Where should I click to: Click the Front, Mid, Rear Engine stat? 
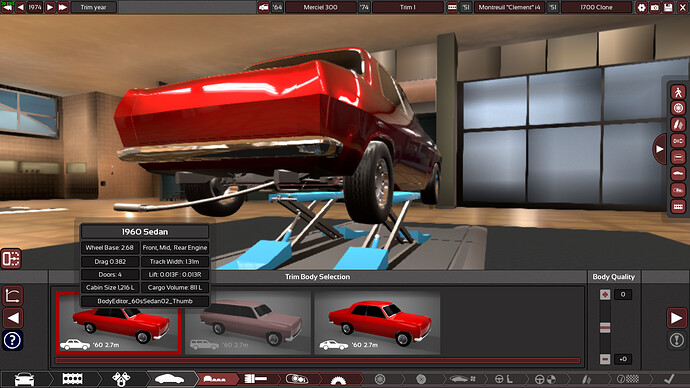point(175,248)
